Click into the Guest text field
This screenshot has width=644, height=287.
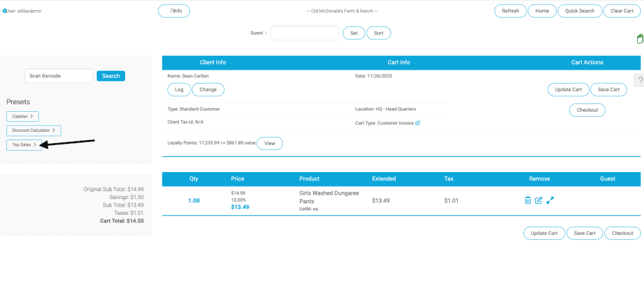click(x=304, y=33)
